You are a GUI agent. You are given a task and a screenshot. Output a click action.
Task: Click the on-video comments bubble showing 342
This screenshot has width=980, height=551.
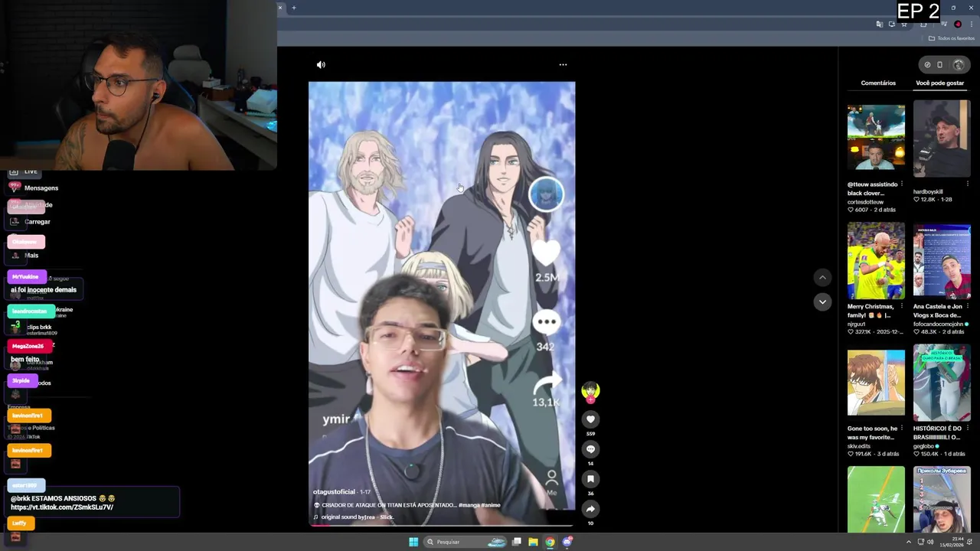(546, 321)
